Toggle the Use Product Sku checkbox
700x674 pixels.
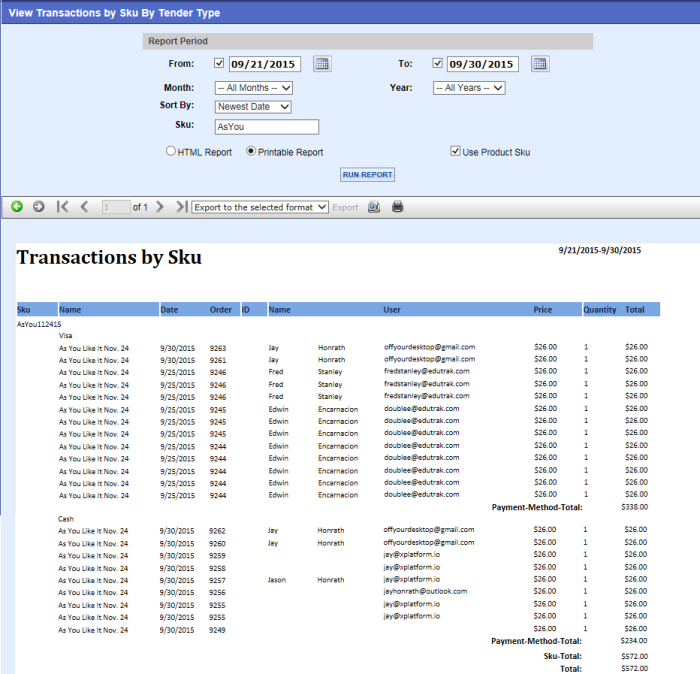click(456, 152)
